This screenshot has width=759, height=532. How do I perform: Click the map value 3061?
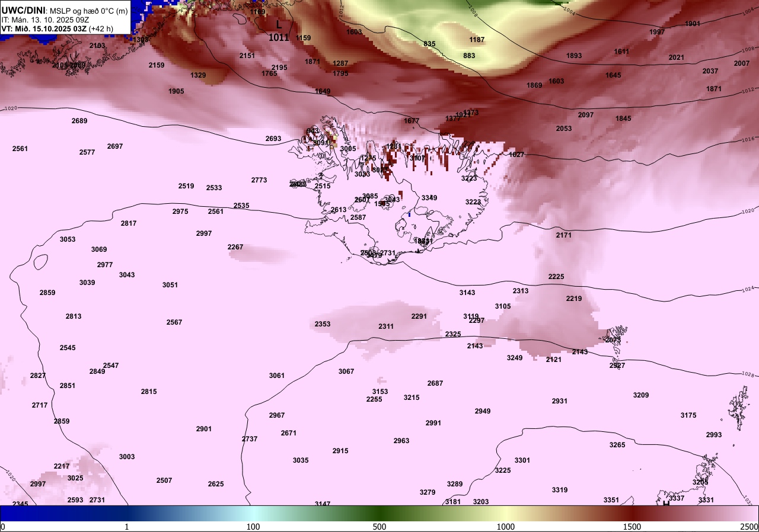pyautogui.click(x=277, y=376)
